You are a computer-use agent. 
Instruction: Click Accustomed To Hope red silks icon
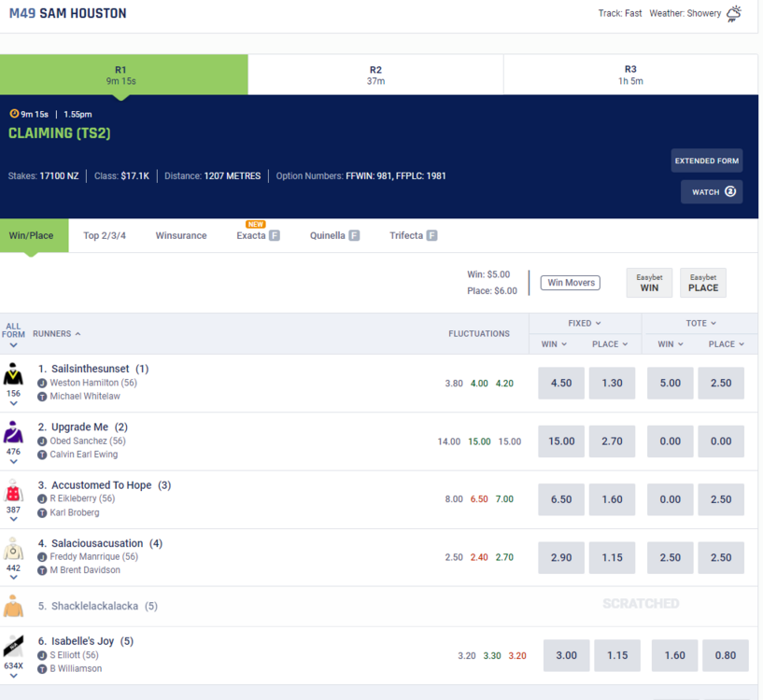tap(13, 491)
